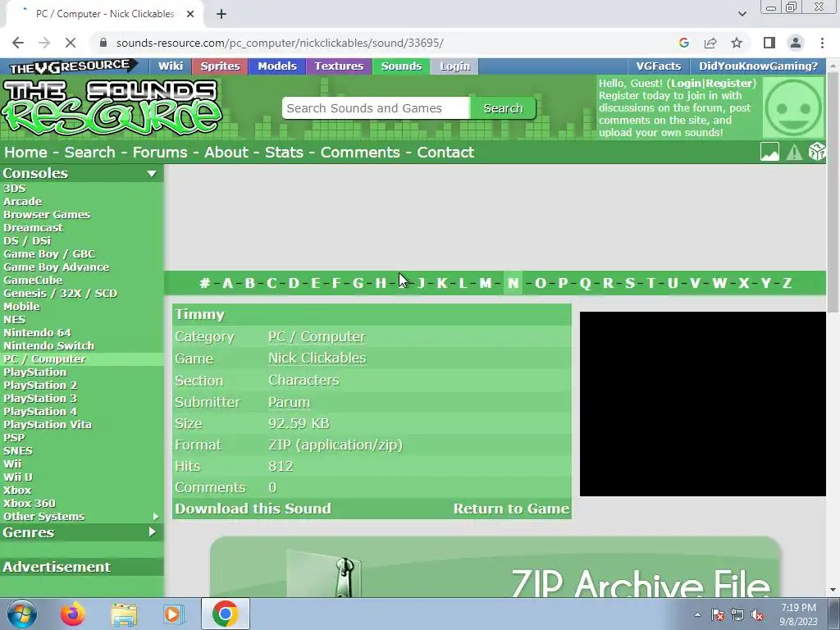
Task: Select Game Boy Advance console
Action: 57,267
